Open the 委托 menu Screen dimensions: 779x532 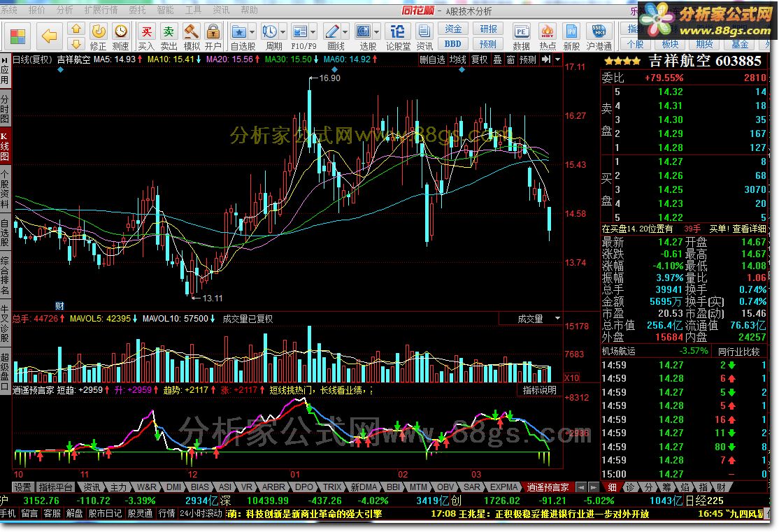(138, 10)
